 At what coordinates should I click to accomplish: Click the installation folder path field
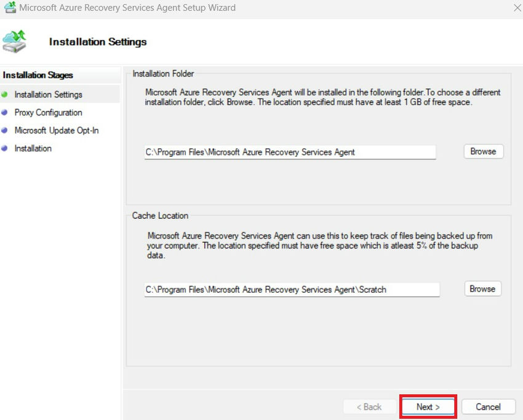tap(290, 152)
